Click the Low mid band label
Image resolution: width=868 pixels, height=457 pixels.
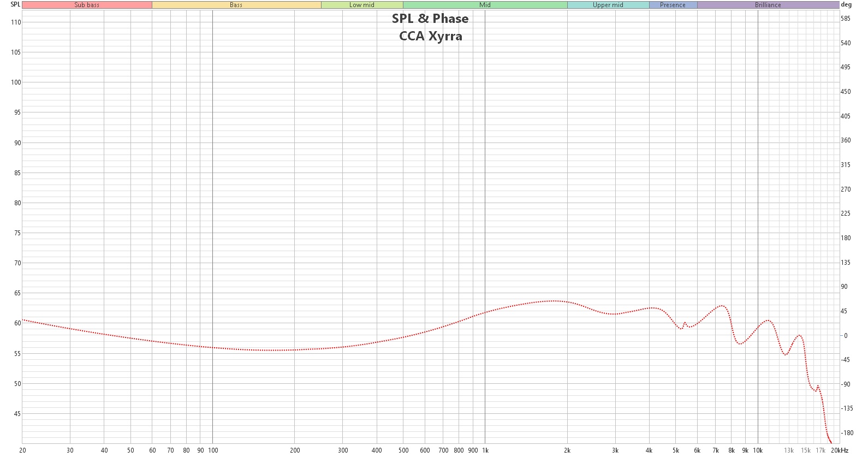click(362, 5)
